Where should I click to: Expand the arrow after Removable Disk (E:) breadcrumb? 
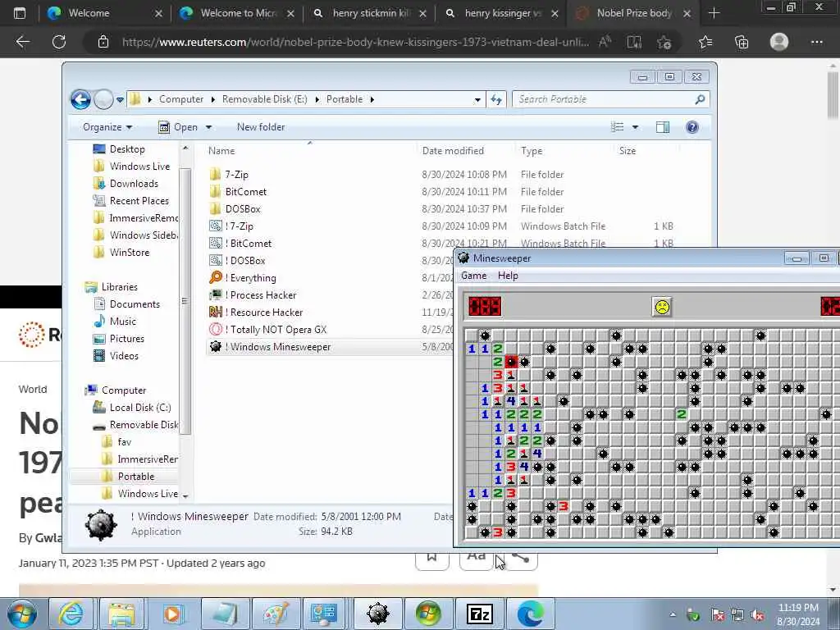coord(317,99)
